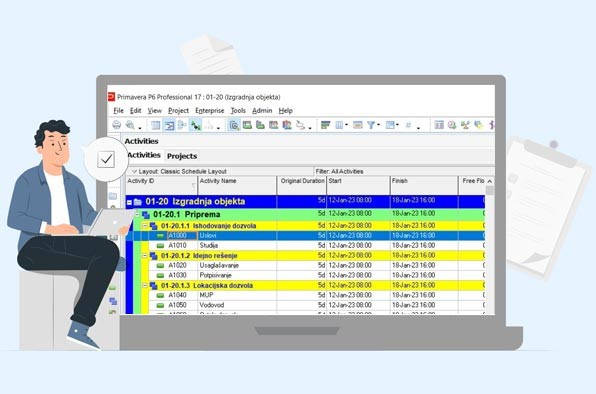
Task: Show the Activity Usage Profile chart icon
Action: click(x=274, y=125)
